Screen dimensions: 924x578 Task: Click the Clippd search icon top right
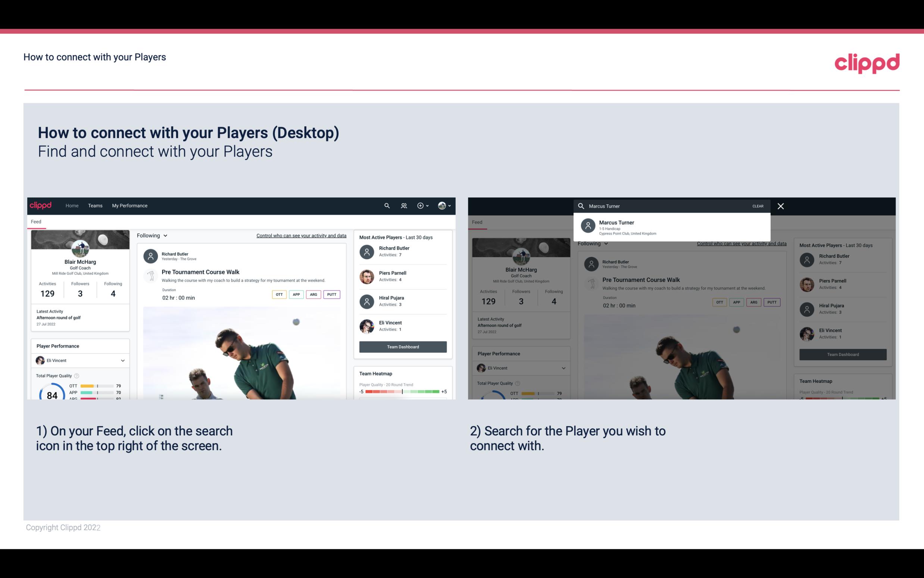pyautogui.click(x=387, y=206)
